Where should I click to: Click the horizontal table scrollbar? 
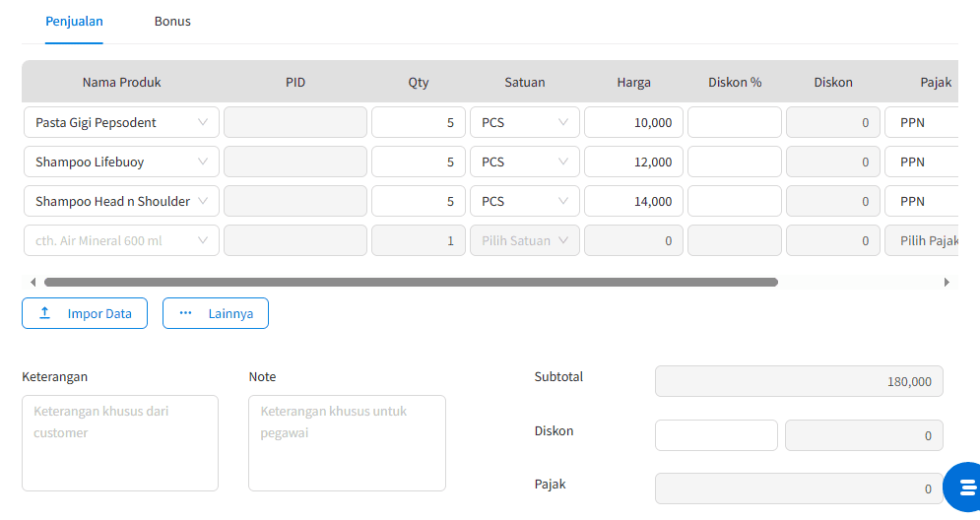click(412, 283)
